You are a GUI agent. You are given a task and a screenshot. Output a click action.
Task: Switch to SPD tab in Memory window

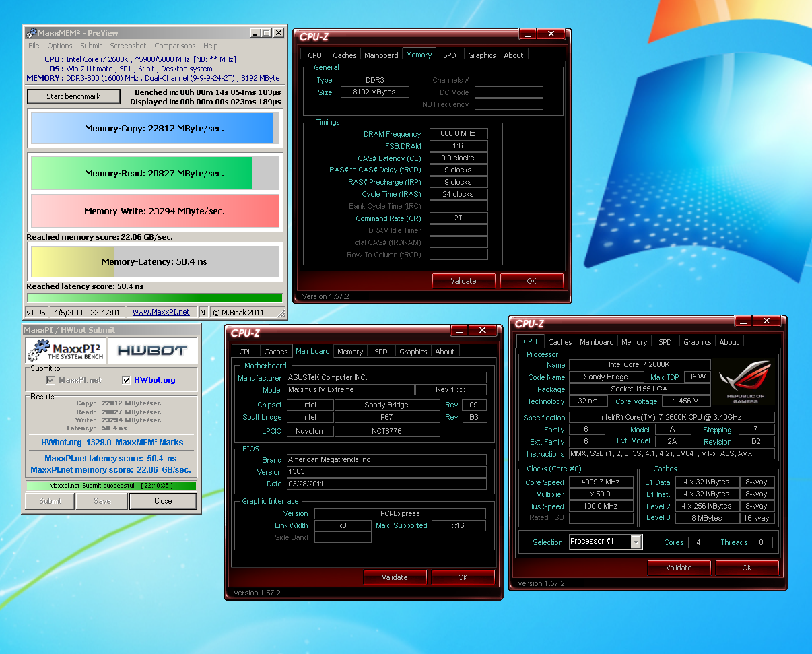point(449,55)
